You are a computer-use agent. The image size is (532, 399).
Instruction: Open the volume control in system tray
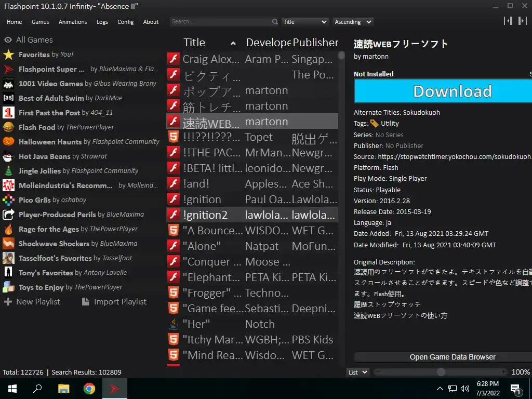[x=465, y=389]
